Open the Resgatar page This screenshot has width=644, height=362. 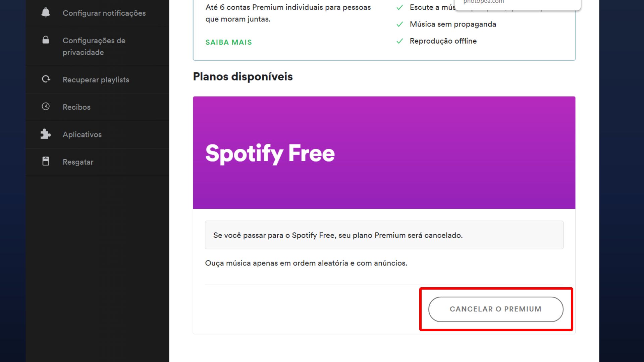(78, 162)
